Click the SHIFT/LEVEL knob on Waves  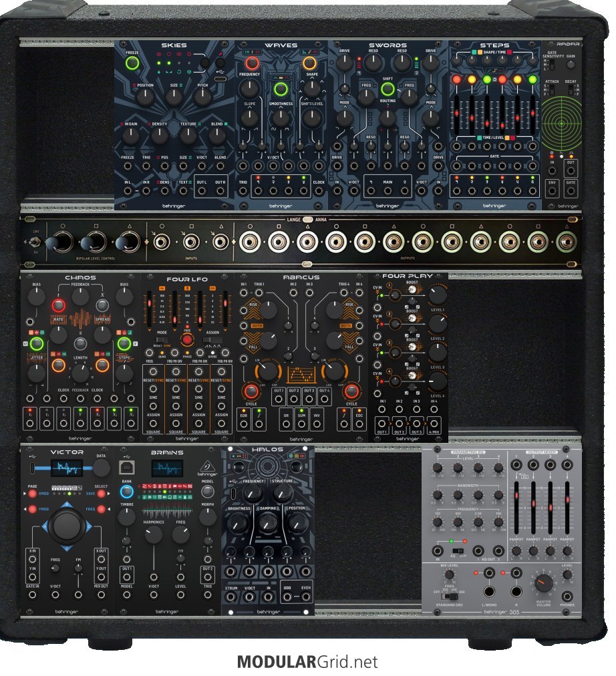click(311, 118)
